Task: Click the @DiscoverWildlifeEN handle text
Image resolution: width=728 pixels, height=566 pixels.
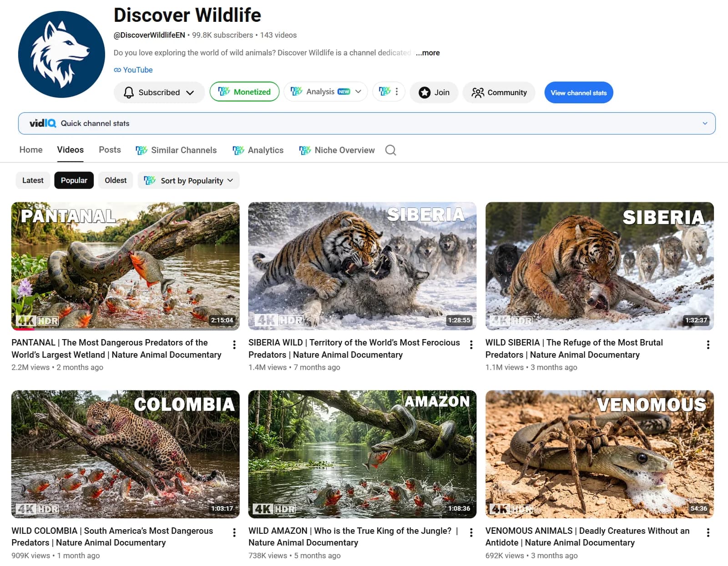Action: [x=149, y=35]
